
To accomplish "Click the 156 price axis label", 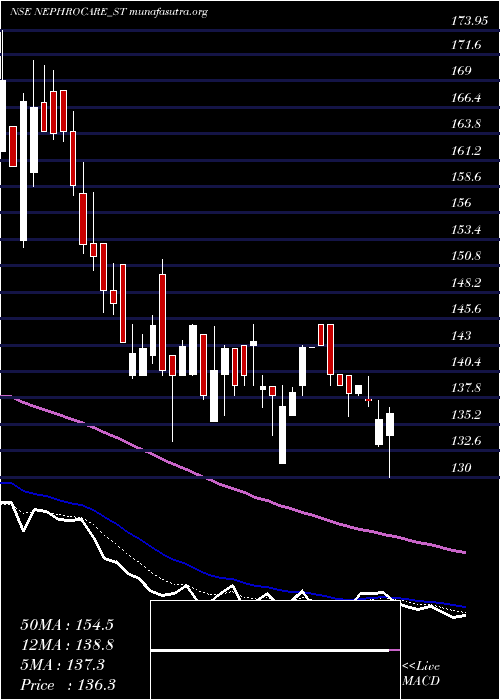I will (x=462, y=203).
